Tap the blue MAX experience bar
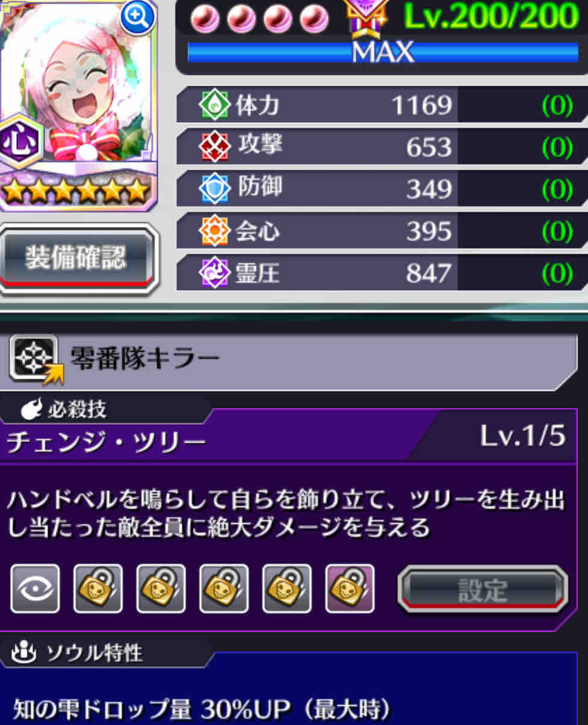The image size is (588, 725). (383, 52)
